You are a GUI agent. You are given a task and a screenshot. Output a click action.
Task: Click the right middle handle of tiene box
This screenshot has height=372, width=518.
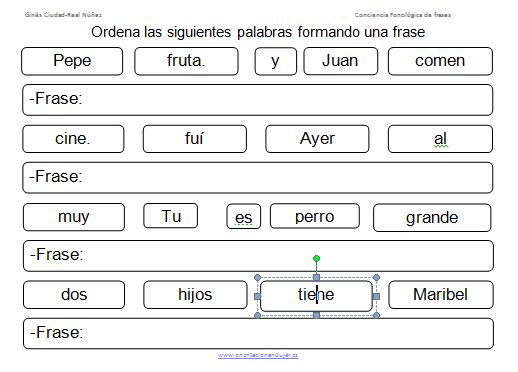point(376,296)
